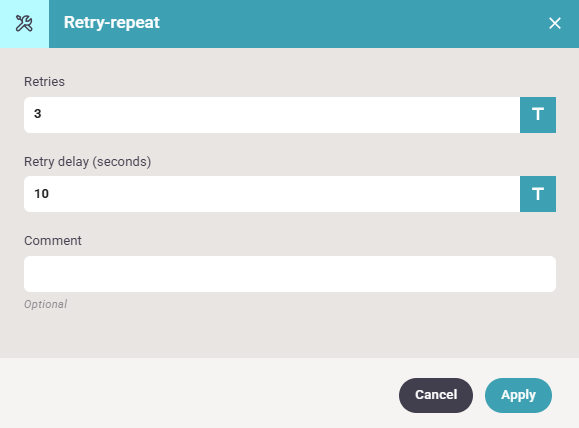Click the Retry-repeat dialog title
Screen dimensions: 579x428
click(112, 23)
